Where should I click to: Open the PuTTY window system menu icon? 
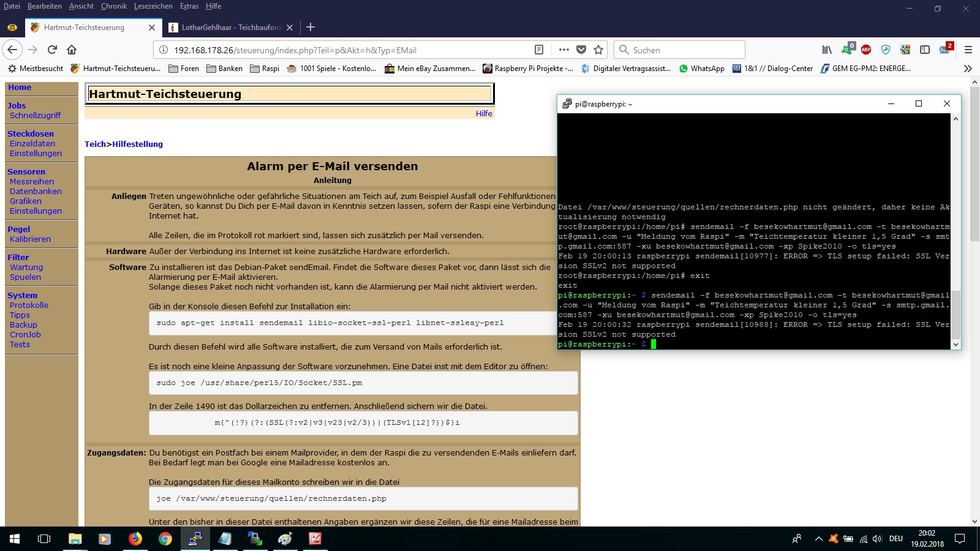tap(567, 104)
